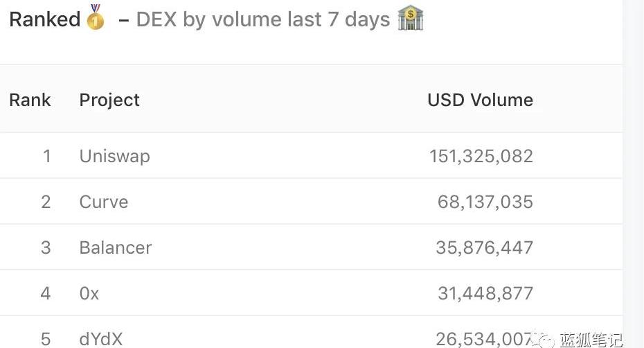Screen dimensions: 644x348
Task: Open the 0x project link
Action: (x=89, y=293)
